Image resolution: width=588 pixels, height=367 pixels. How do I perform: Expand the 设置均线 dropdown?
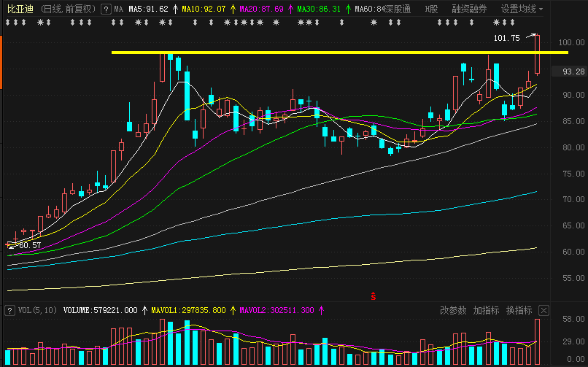(x=522, y=9)
